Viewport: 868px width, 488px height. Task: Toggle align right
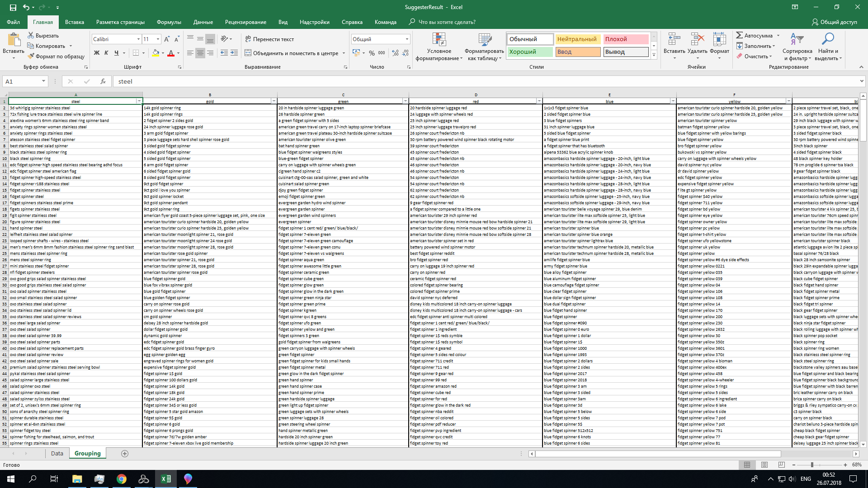pyautogui.click(x=210, y=53)
